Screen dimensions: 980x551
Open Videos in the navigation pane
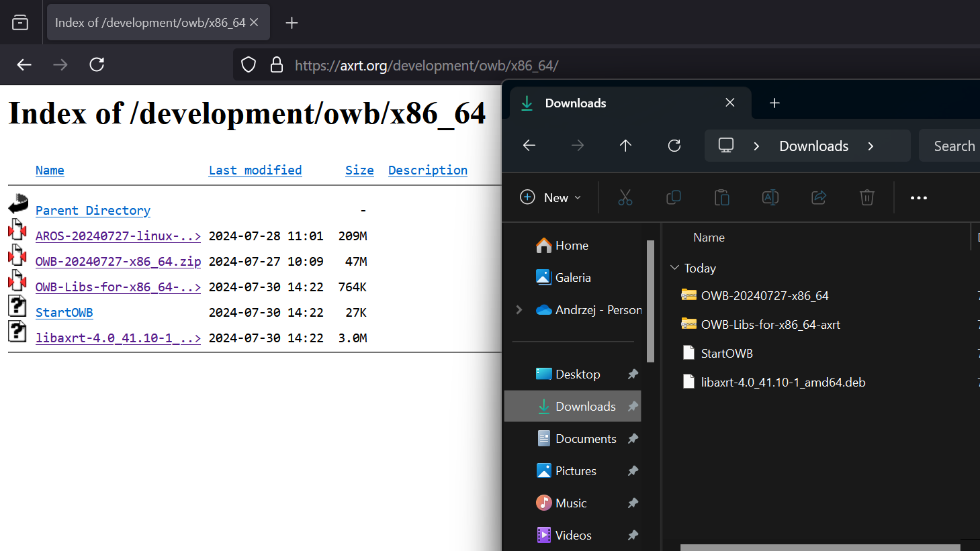572,536
